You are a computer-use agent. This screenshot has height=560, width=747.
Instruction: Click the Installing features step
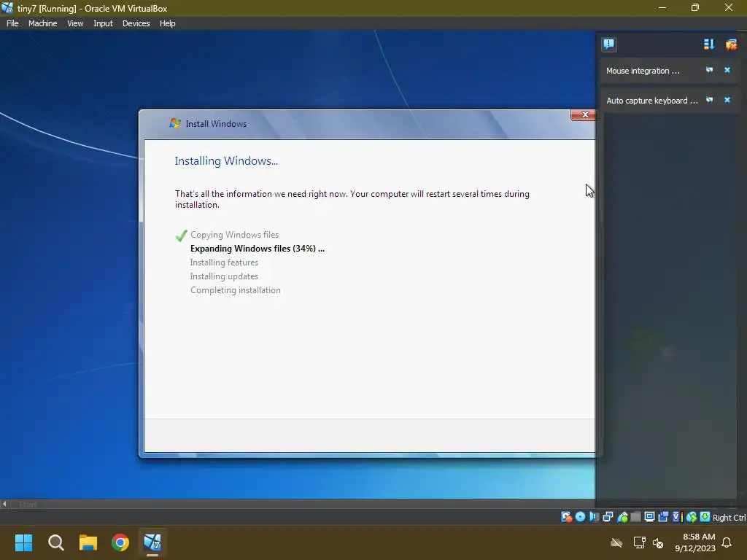(224, 262)
